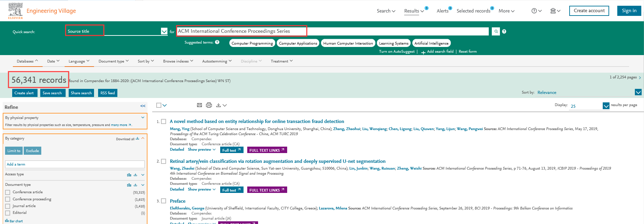Open the Sort by menu in the filter bar

tap(146, 61)
